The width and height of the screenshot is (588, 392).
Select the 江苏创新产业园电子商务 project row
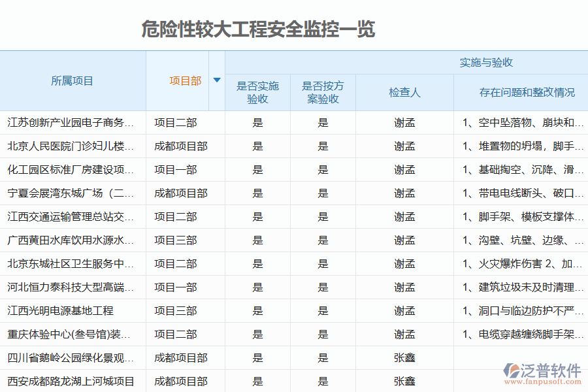[x=72, y=122]
